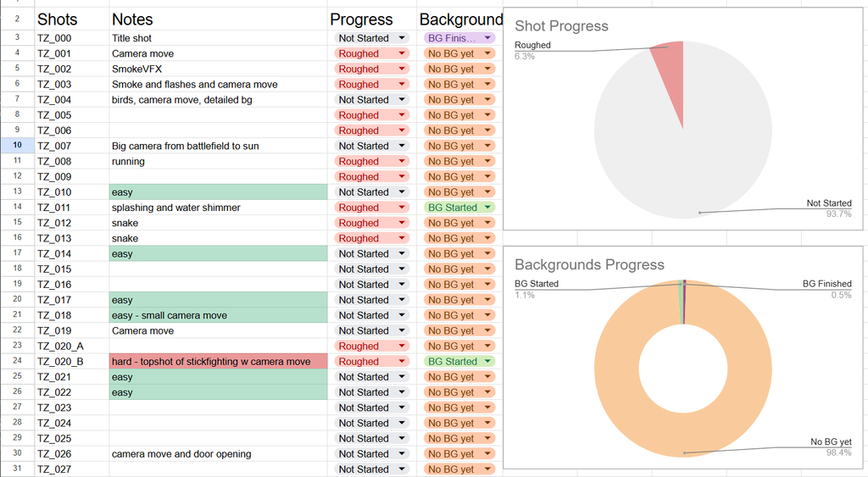The height and width of the screenshot is (477, 868).
Task: Click the Progress column header cell
Action: pyautogui.click(x=372, y=19)
